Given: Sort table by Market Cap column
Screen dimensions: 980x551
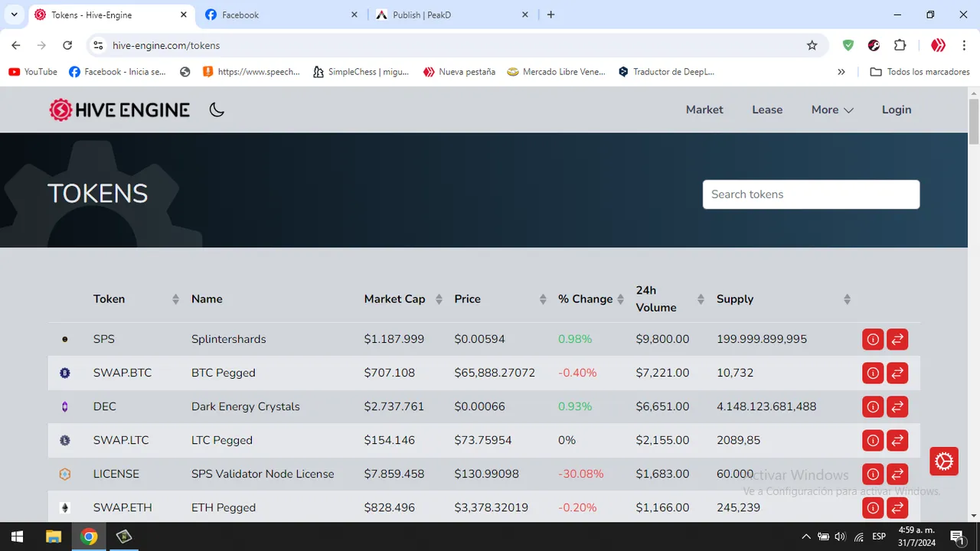Looking at the screenshot, I should click(439, 299).
